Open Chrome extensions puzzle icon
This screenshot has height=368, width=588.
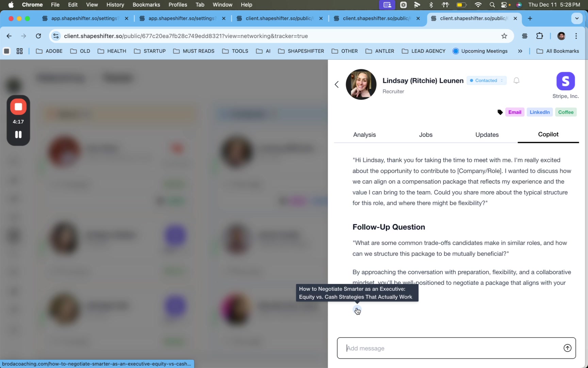click(x=539, y=36)
